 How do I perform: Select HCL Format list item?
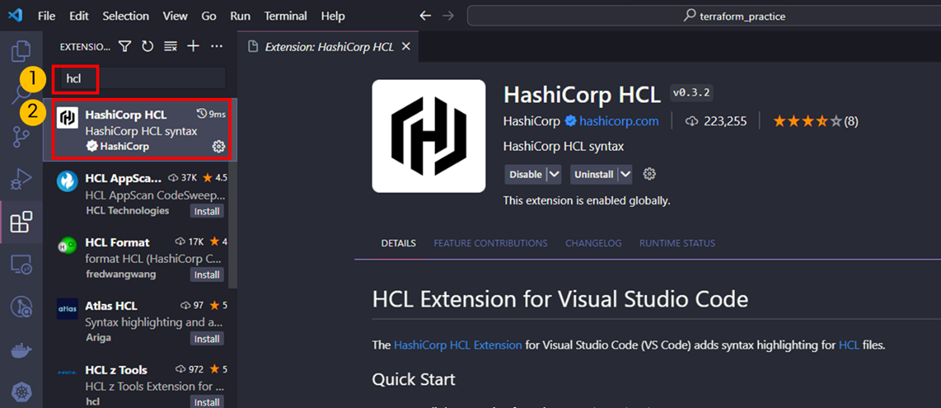pos(140,257)
